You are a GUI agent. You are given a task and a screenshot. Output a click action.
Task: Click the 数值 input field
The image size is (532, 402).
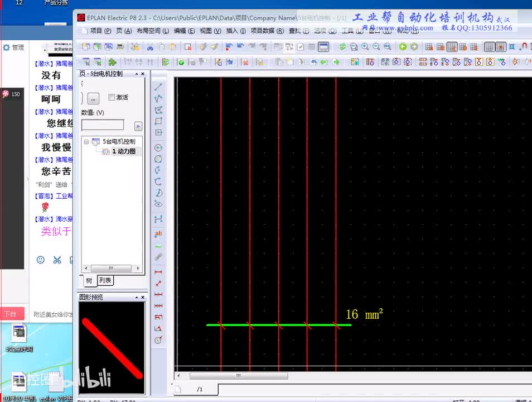(103, 125)
